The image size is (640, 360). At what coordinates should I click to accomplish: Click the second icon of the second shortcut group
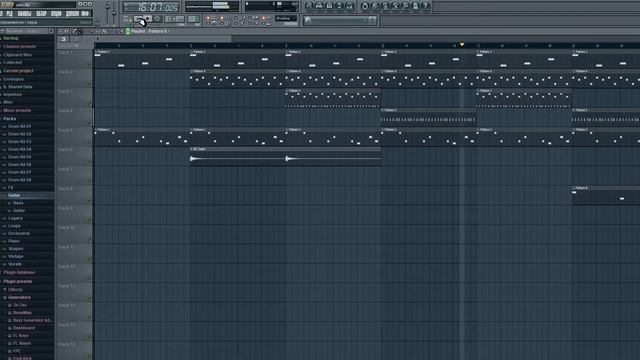click(375, 6)
